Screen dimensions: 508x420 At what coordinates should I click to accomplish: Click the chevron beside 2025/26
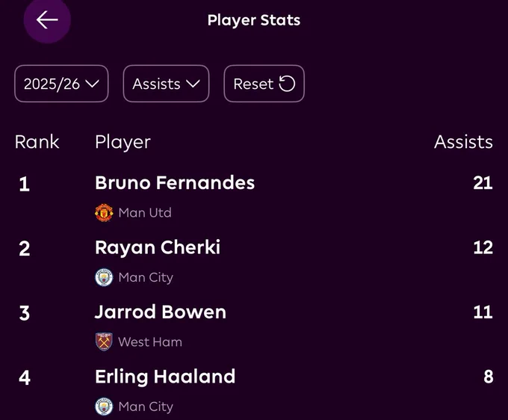[92, 84]
